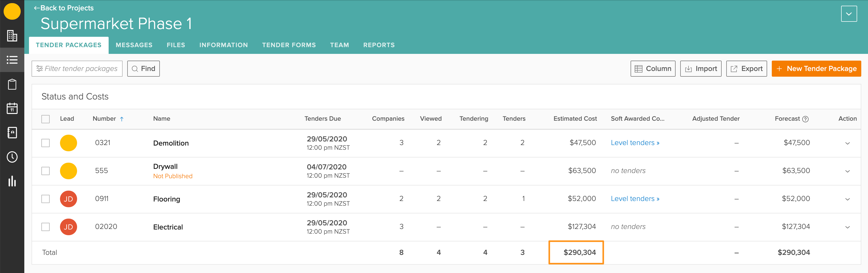This screenshot has height=273, width=868.
Task: Open the clipboard icon in sidebar
Action: coord(12,84)
